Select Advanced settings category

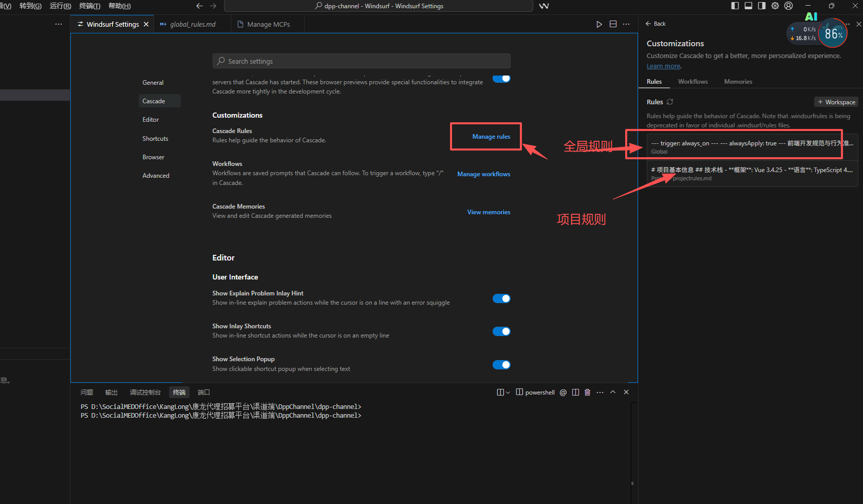click(156, 176)
